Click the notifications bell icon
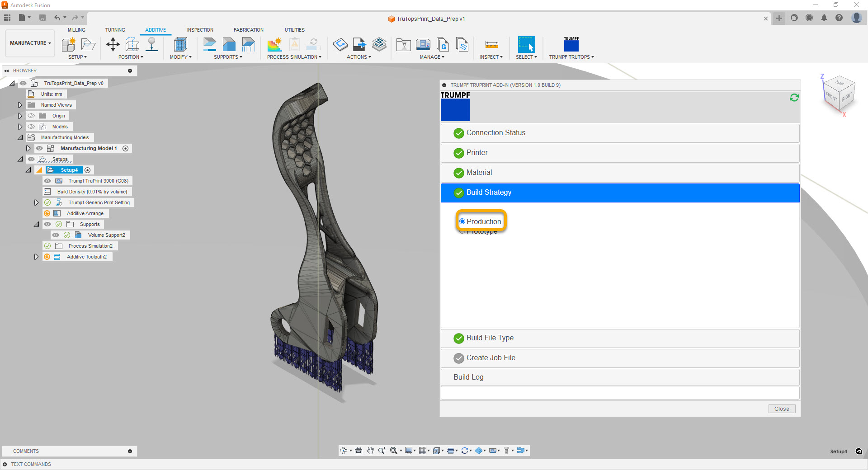 click(824, 18)
